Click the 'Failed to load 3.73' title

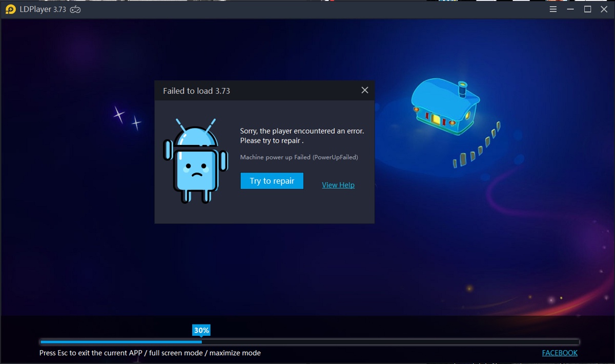pyautogui.click(x=196, y=91)
